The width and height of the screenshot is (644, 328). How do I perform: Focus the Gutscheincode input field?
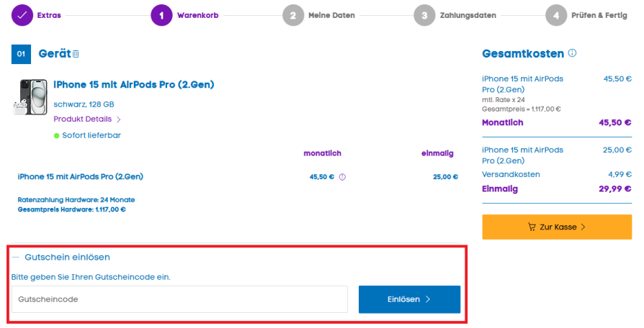pyautogui.click(x=179, y=299)
